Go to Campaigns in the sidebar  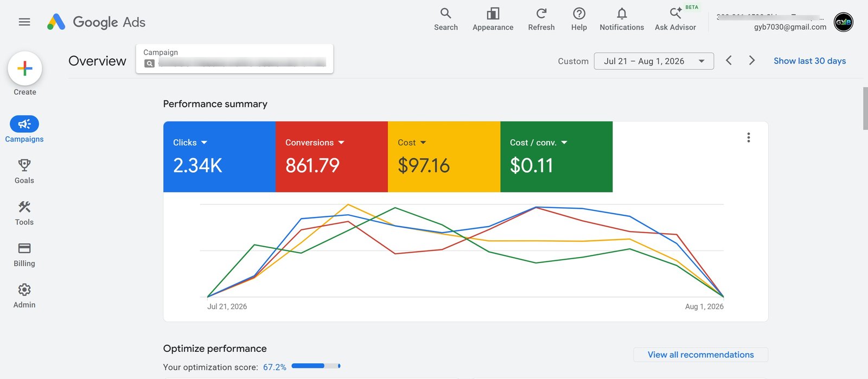tap(24, 129)
